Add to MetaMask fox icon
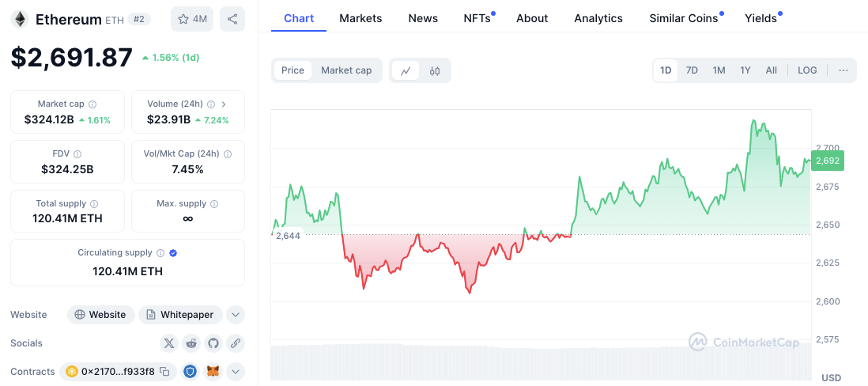 click(213, 372)
